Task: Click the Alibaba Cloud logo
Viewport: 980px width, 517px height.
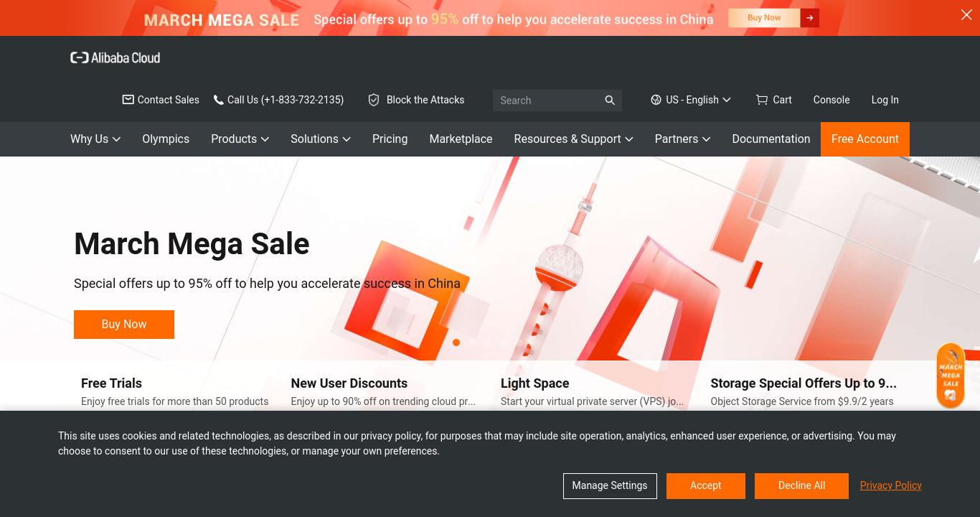Action: 115,57
